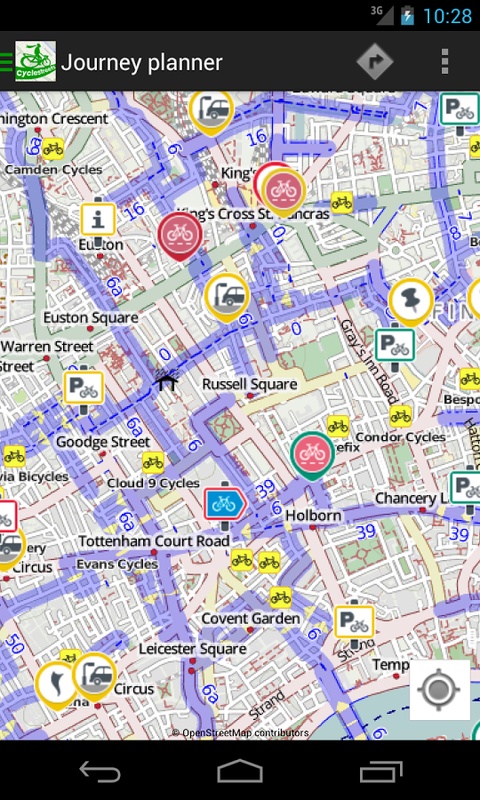
Task: Tap the CycleStreets app logo
Action: pos(35,62)
